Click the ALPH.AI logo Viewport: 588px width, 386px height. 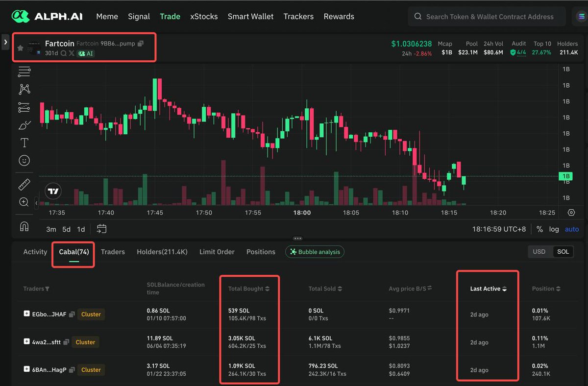[x=47, y=17]
